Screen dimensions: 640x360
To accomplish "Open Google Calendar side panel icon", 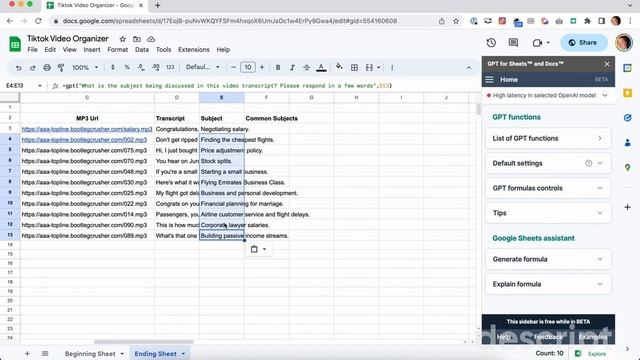I will point(628,68).
